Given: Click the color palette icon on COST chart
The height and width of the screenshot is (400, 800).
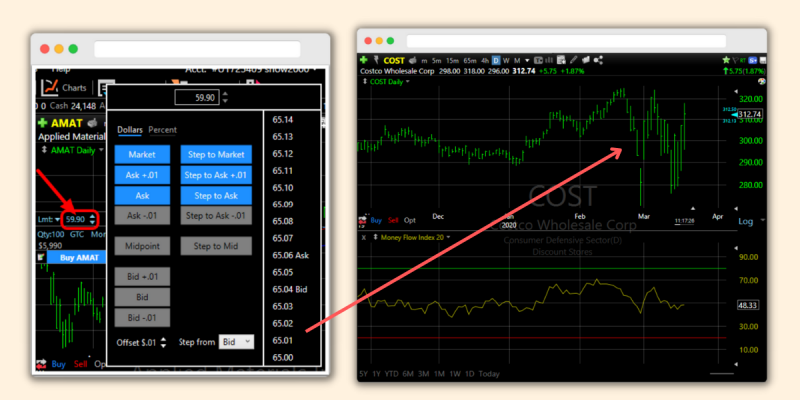Looking at the screenshot, I should 762,82.
